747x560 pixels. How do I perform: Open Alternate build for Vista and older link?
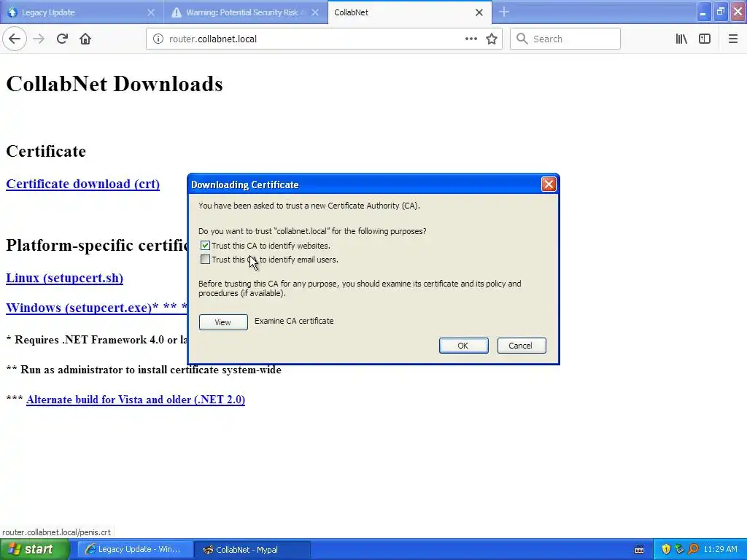pyautogui.click(x=136, y=400)
